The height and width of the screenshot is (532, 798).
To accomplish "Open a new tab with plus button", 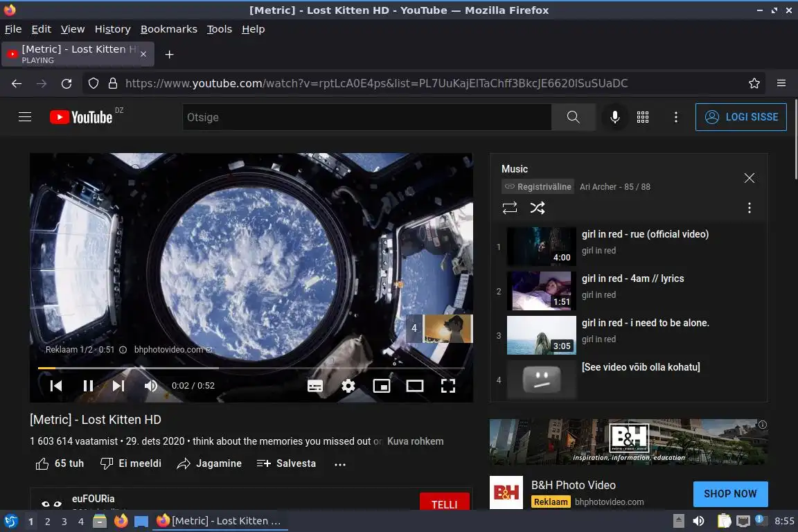I will pos(170,55).
